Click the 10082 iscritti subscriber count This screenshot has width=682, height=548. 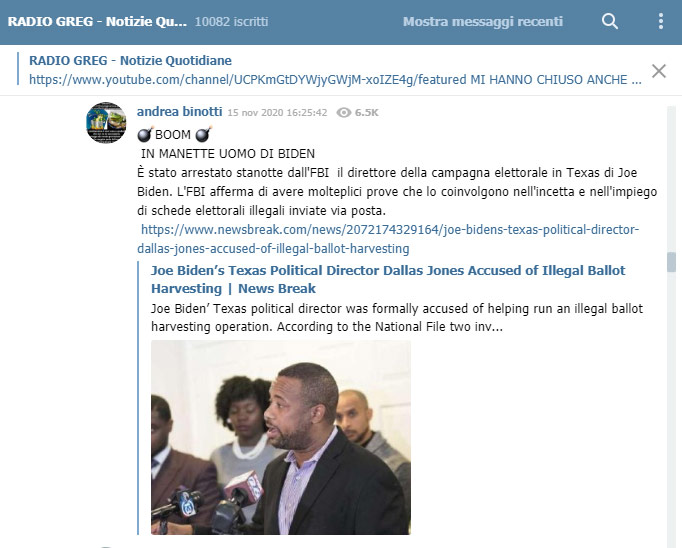[x=231, y=22]
